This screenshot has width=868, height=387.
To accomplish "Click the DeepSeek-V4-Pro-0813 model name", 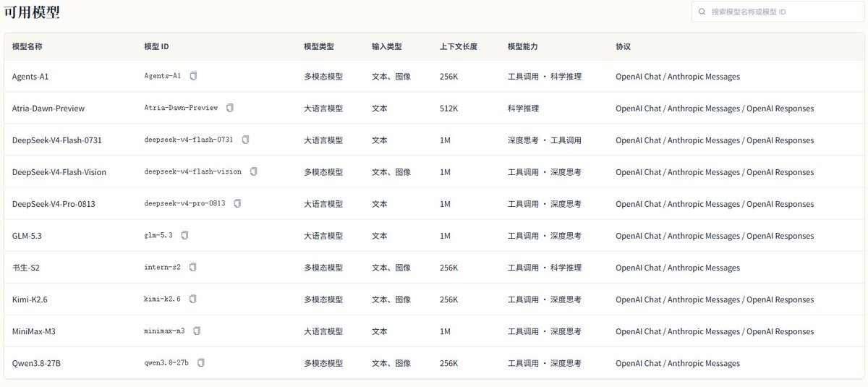I will coord(54,203).
